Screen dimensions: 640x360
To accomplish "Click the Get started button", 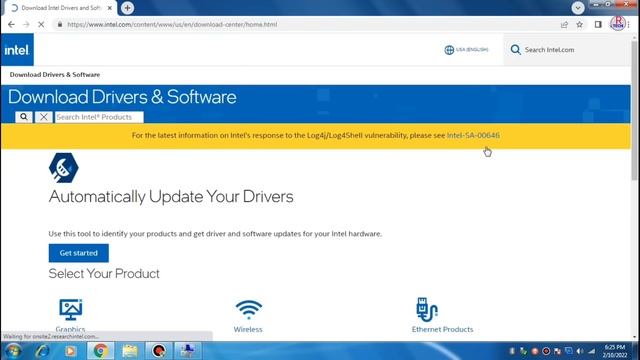I will (79, 253).
